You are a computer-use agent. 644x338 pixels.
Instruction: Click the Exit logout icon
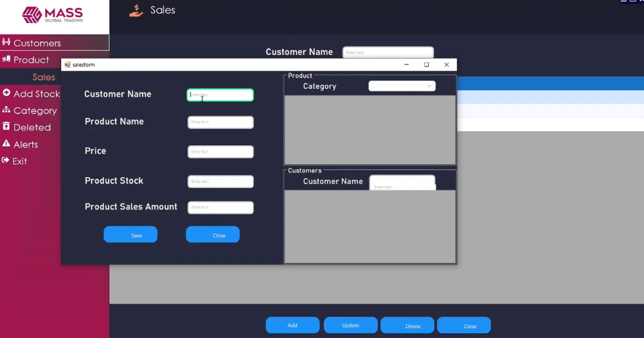click(x=6, y=161)
